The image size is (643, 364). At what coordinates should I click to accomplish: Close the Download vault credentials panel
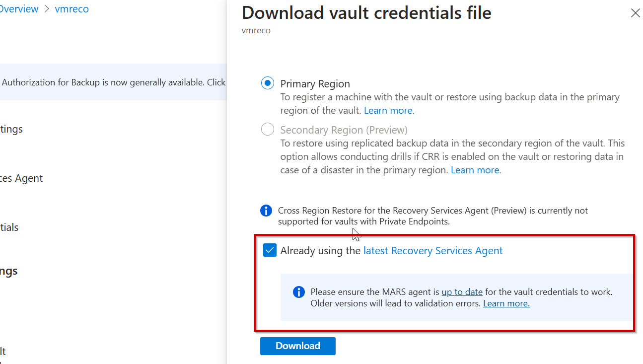coord(635,13)
